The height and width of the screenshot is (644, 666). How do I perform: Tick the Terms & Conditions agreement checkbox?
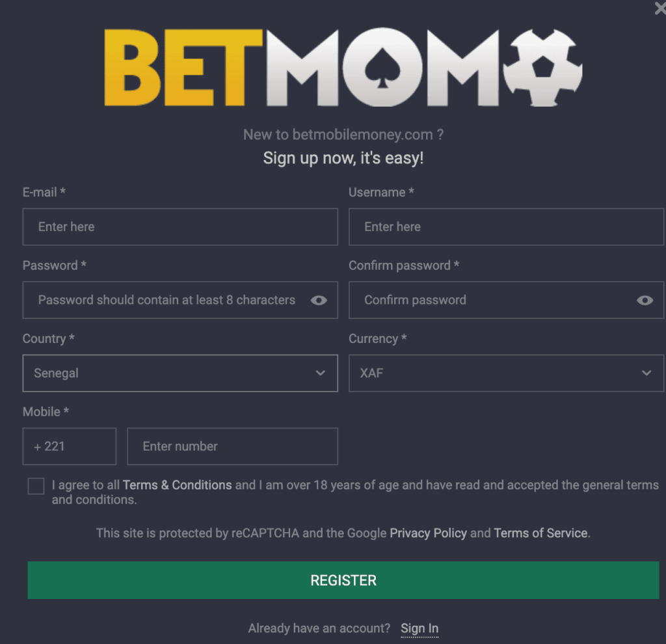pos(36,486)
